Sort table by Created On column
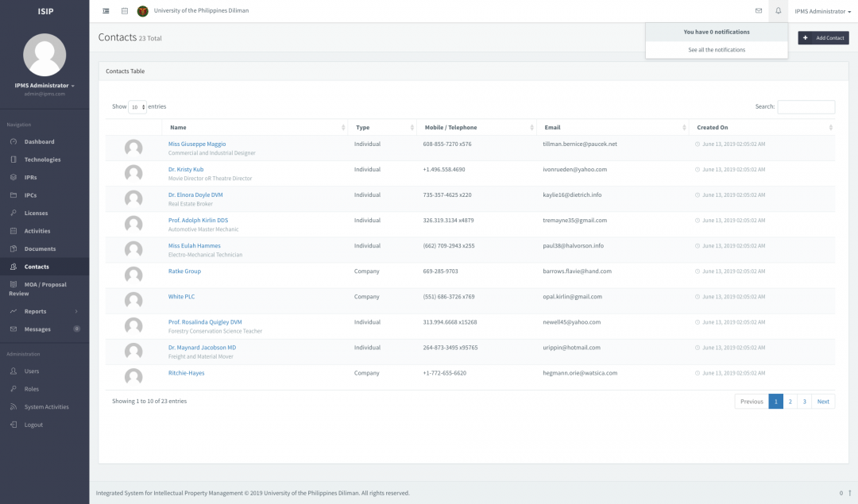The width and height of the screenshot is (858, 504). (762, 127)
